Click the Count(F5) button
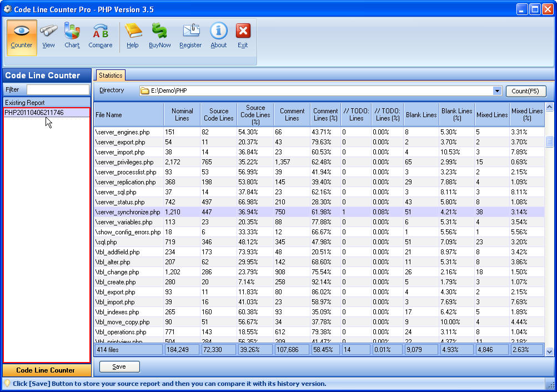 pyautogui.click(x=525, y=91)
